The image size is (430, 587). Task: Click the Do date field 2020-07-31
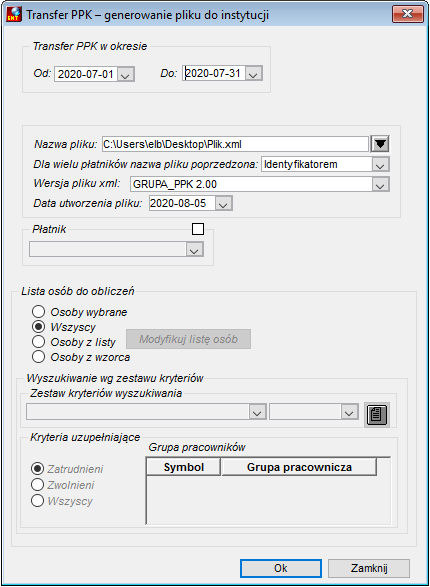click(x=214, y=73)
